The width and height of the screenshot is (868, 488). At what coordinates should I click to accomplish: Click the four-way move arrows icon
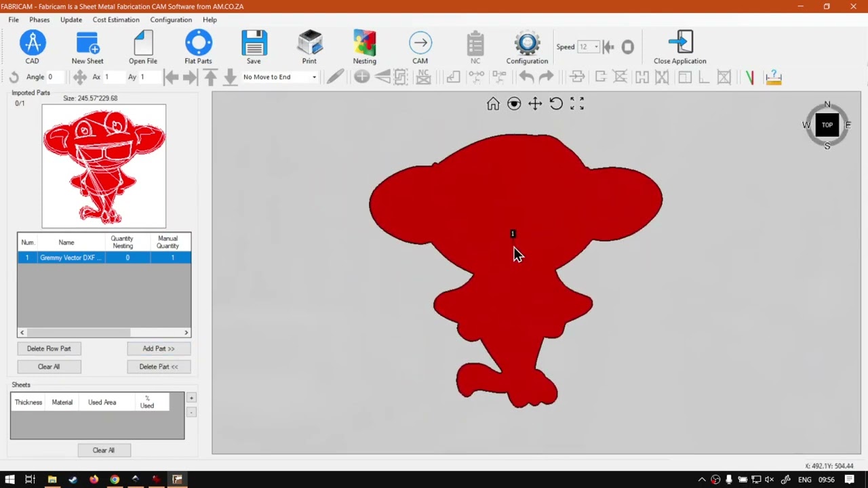(80, 77)
